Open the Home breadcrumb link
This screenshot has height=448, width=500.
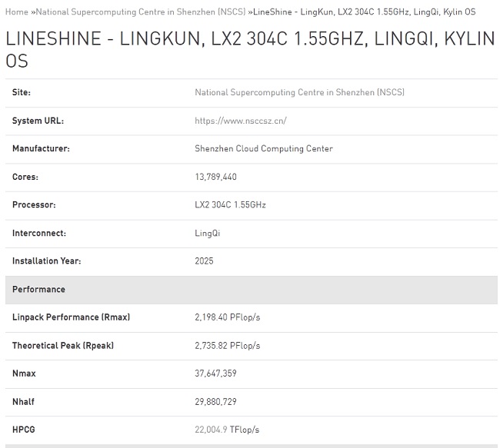[17, 12]
